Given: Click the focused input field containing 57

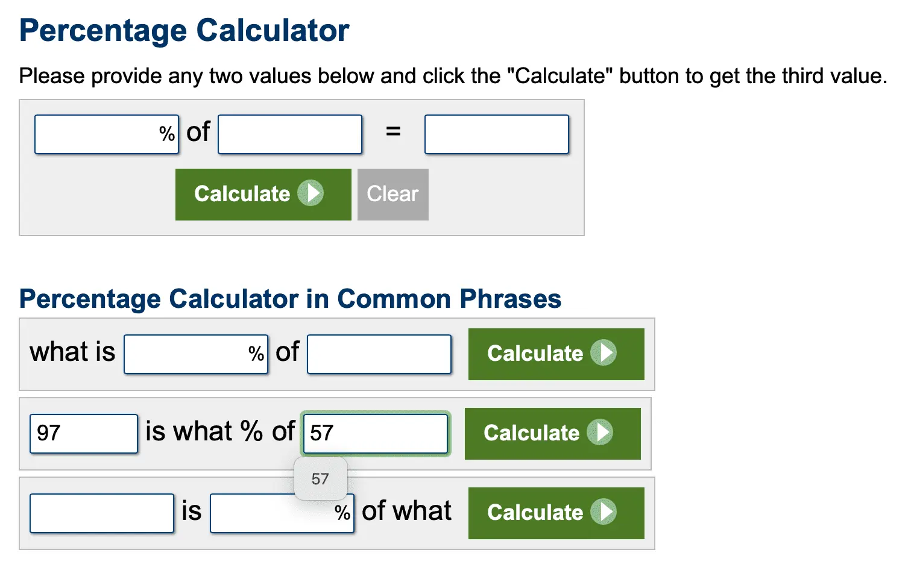Looking at the screenshot, I should click(375, 433).
